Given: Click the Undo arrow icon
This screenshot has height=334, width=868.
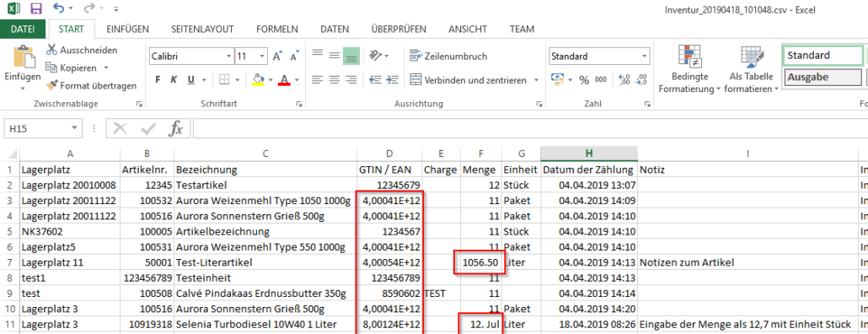Looking at the screenshot, I should click(x=59, y=8).
